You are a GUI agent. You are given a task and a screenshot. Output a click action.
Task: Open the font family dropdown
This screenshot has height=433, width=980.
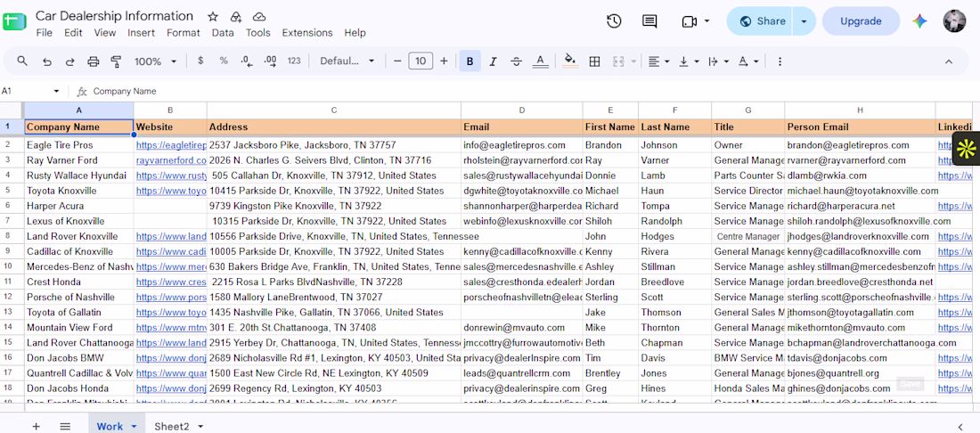click(347, 61)
